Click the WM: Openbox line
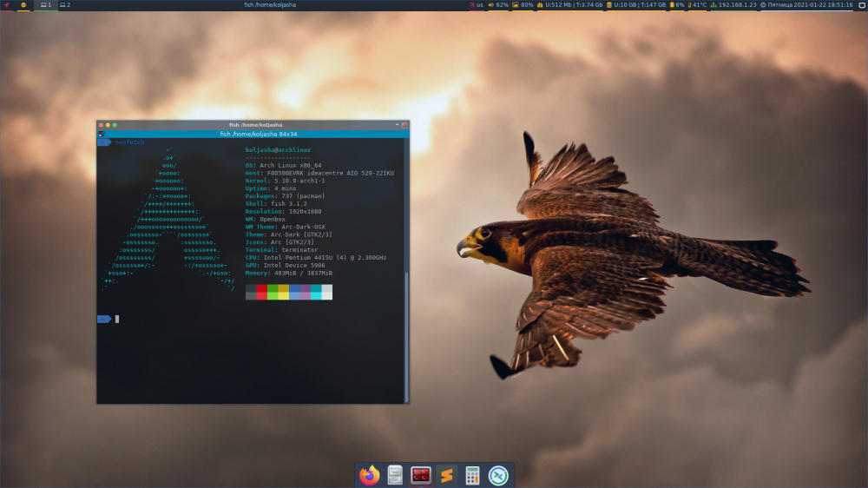868x488 pixels. [x=265, y=220]
